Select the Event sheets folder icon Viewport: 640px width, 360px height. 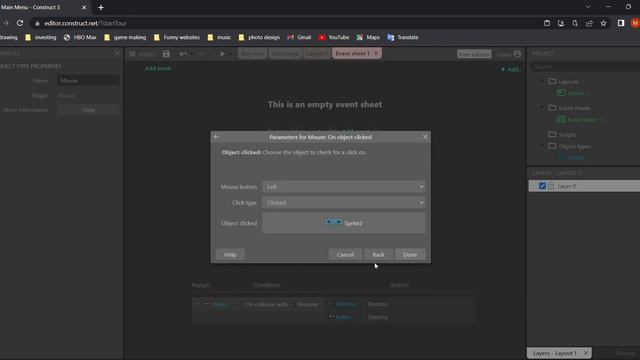coord(552,108)
